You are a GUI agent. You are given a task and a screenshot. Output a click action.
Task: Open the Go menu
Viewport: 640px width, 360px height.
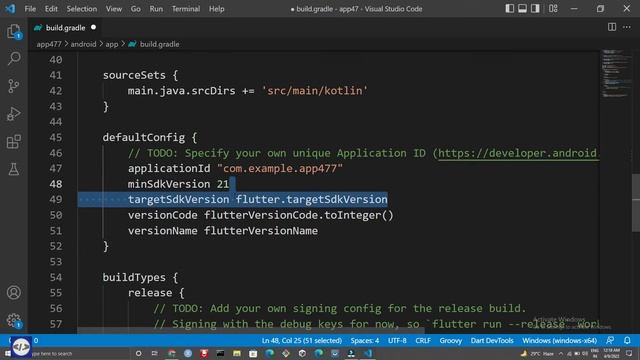[x=136, y=9]
